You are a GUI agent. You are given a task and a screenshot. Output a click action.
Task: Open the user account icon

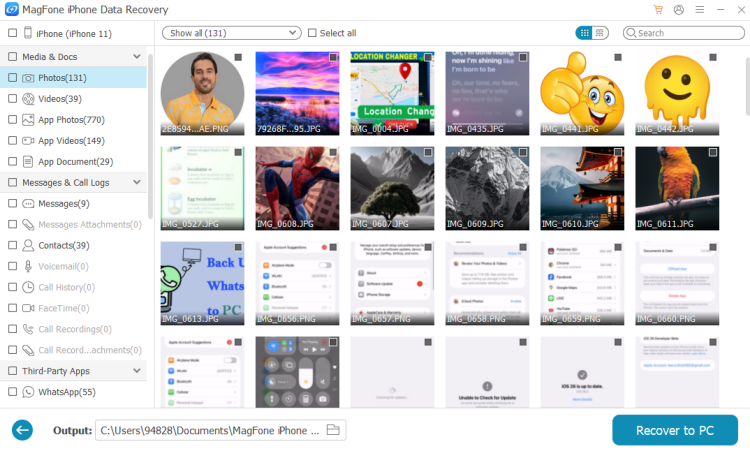pyautogui.click(x=679, y=9)
